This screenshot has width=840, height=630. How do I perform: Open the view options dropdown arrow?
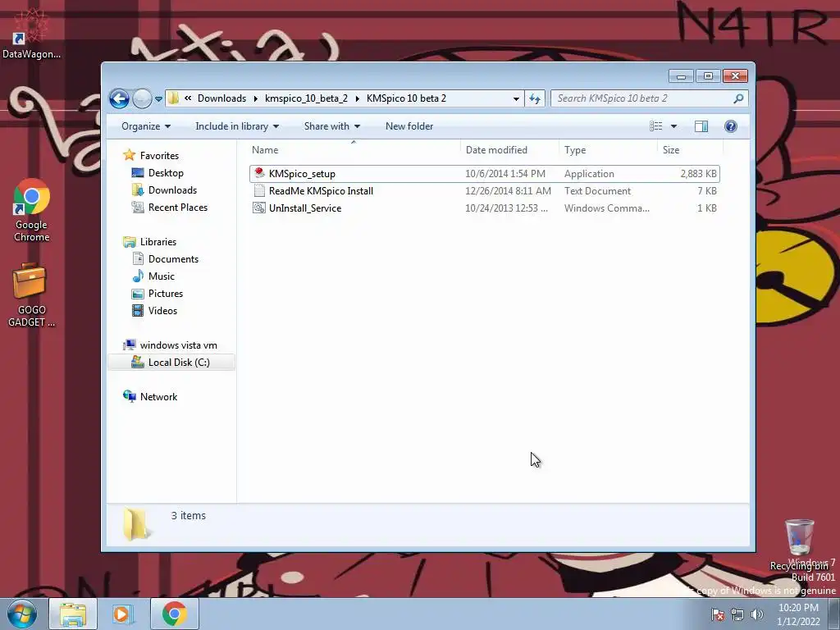click(x=674, y=126)
